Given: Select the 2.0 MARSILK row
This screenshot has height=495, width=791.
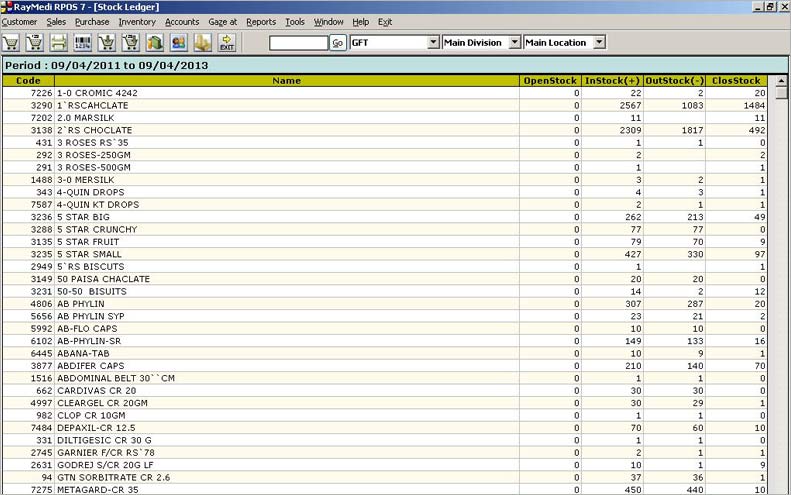Looking at the screenshot, I should tap(385, 118).
